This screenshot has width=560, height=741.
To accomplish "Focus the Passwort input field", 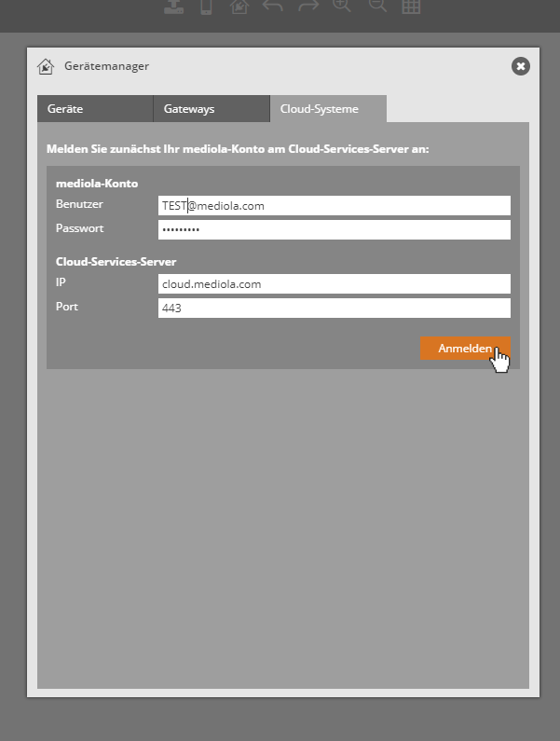I will click(x=335, y=230).
